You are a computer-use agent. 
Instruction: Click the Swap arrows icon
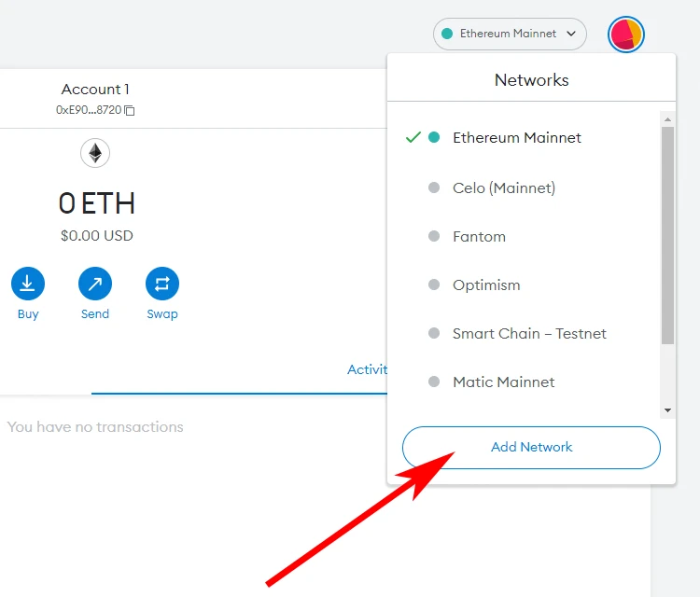tap(162, 284)
